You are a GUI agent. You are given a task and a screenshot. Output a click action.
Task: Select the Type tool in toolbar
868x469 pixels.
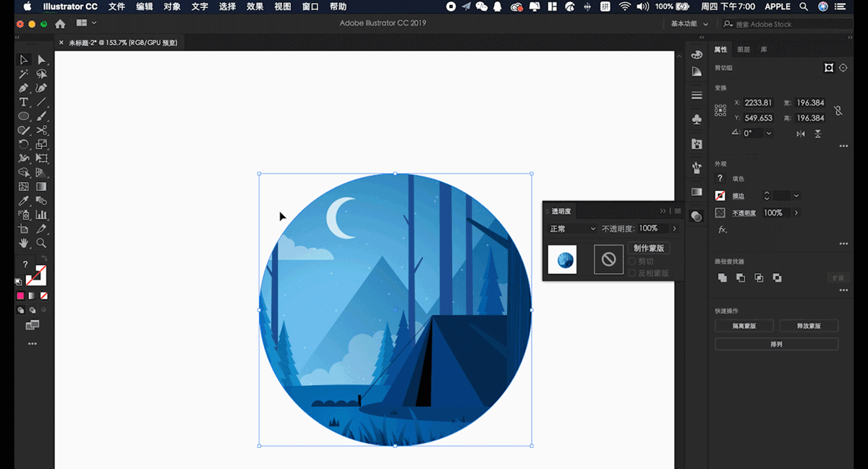tap(23, 102)
